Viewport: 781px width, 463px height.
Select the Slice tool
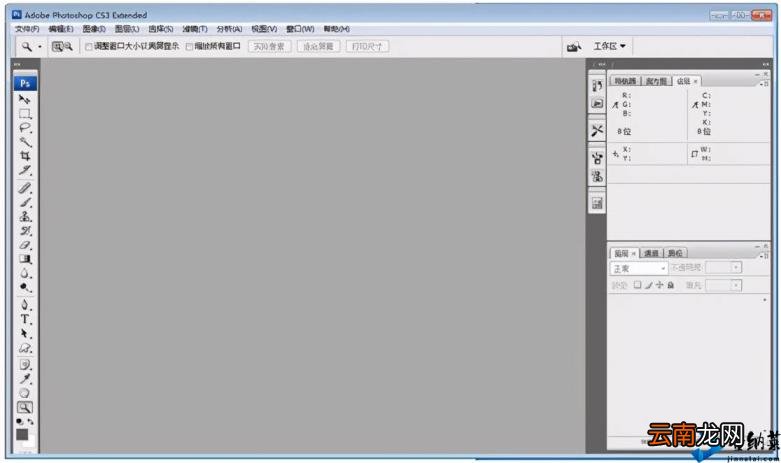[24, 171]
